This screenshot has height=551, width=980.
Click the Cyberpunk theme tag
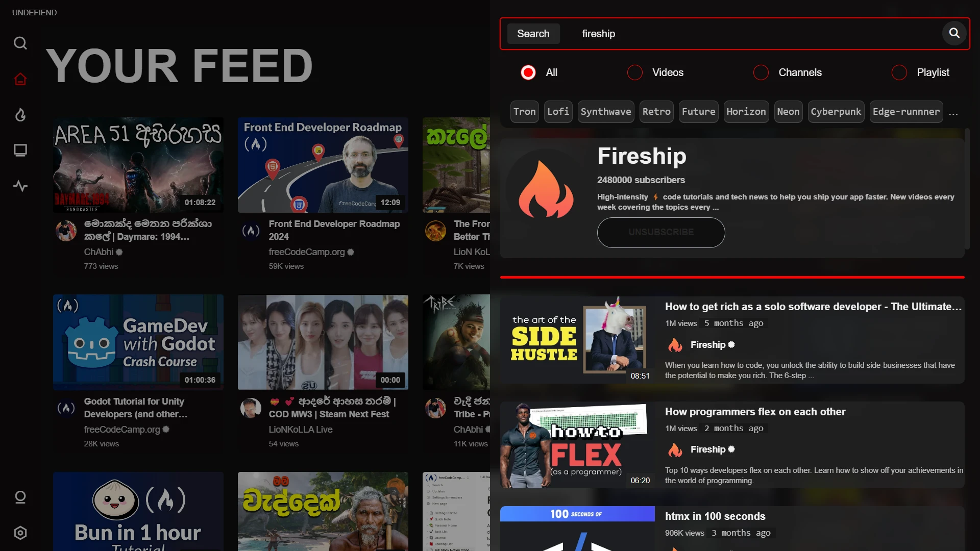point(835,111)
